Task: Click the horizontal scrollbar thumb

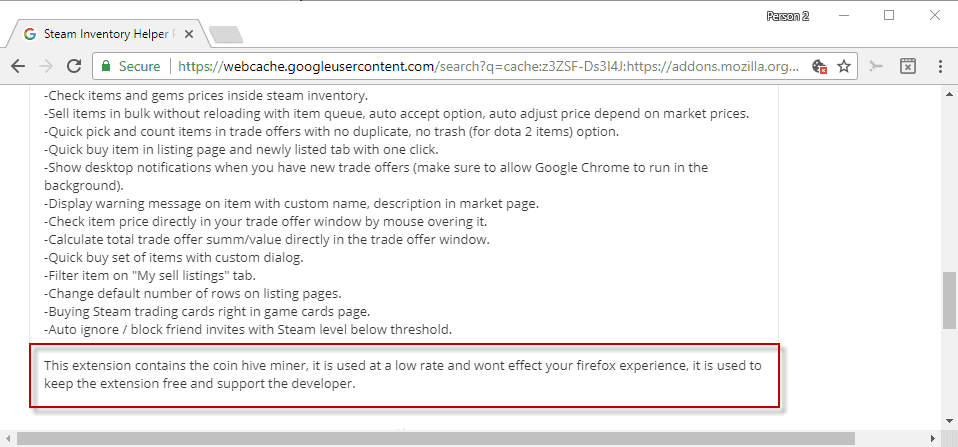Action: click(436, 438)
